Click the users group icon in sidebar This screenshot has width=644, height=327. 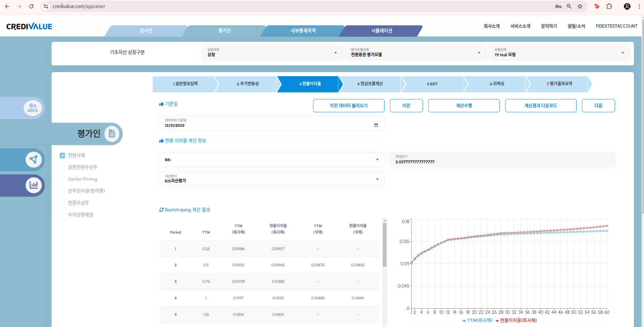33,108
